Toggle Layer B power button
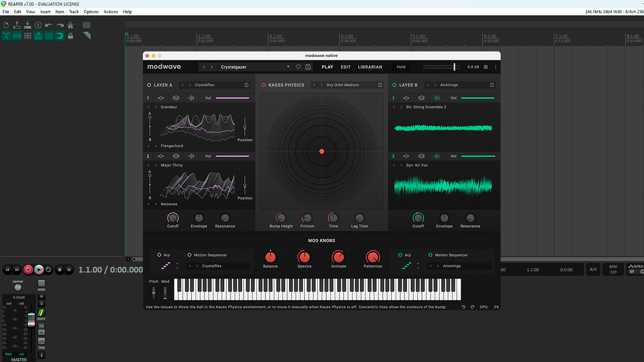 (395, 85)
